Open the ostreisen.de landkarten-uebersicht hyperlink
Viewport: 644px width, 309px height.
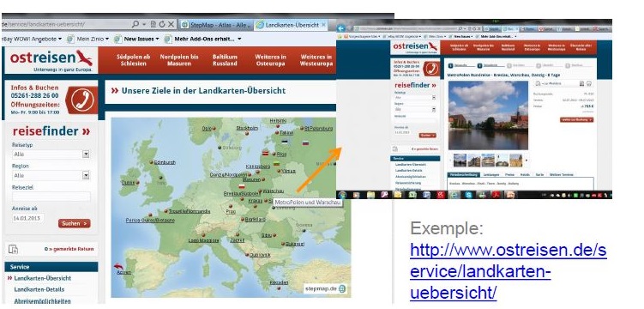[x=508, y=271]
